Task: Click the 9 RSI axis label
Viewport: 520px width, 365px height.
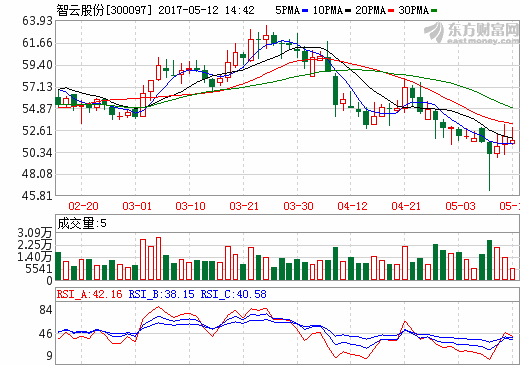Action: coord(49,356)
